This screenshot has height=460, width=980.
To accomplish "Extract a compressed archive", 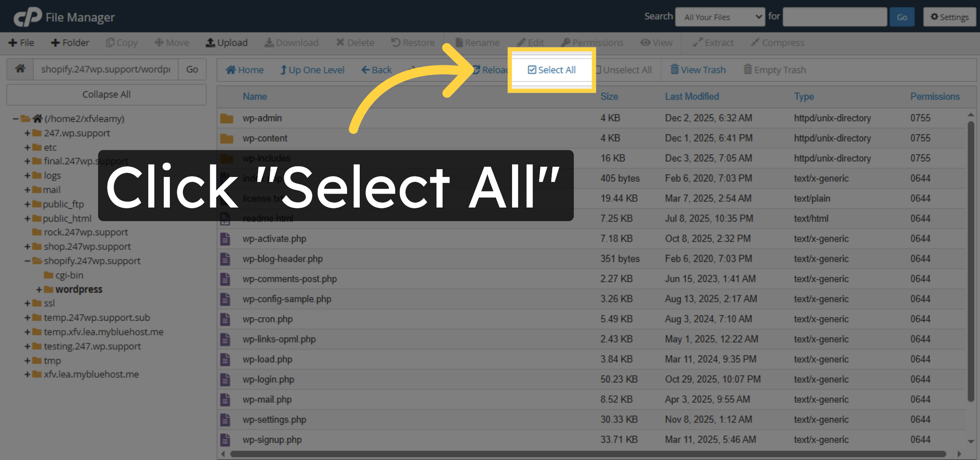I will pos(713,42).
